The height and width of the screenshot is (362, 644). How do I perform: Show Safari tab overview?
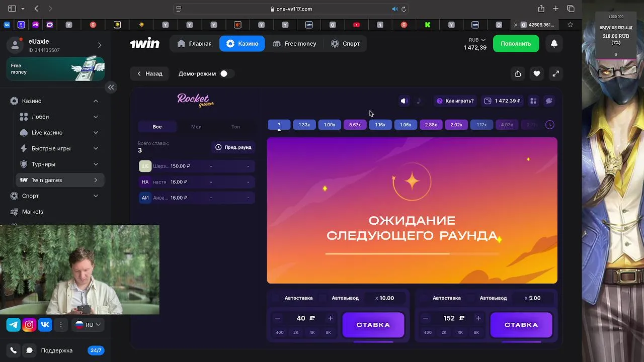coord(571,9)
